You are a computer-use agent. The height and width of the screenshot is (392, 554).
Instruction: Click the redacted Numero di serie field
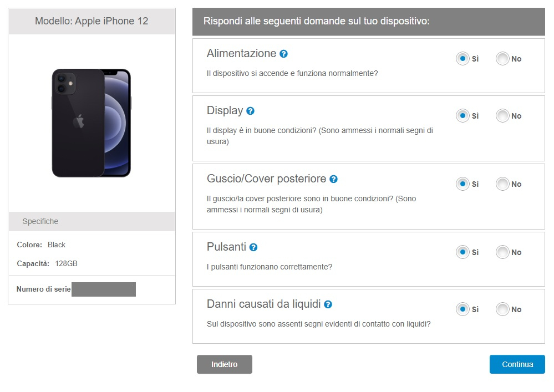click(103, 289)
